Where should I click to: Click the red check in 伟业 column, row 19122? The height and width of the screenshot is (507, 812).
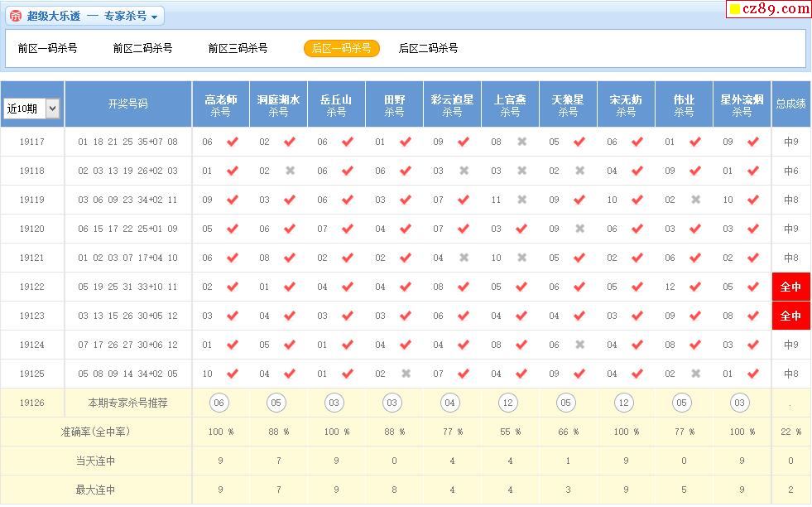(695, 287)
